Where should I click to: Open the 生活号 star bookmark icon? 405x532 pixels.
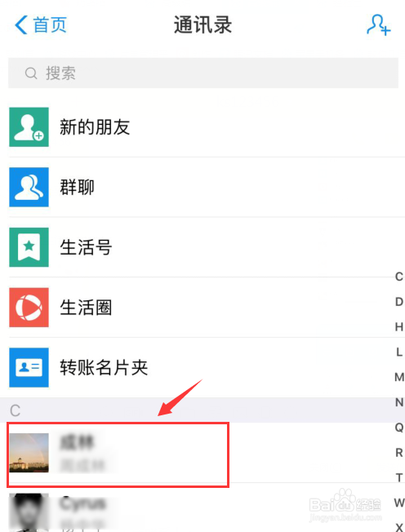pos(29,247)
